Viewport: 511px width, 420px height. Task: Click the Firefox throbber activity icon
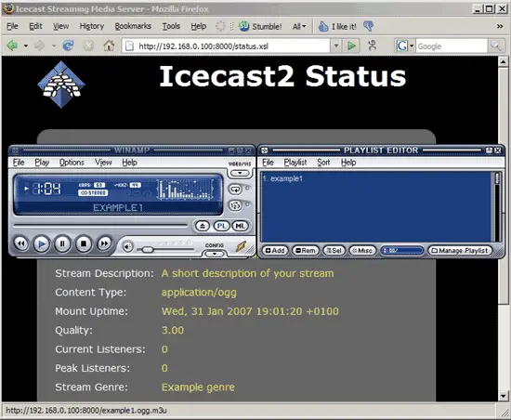click(220, 26)
